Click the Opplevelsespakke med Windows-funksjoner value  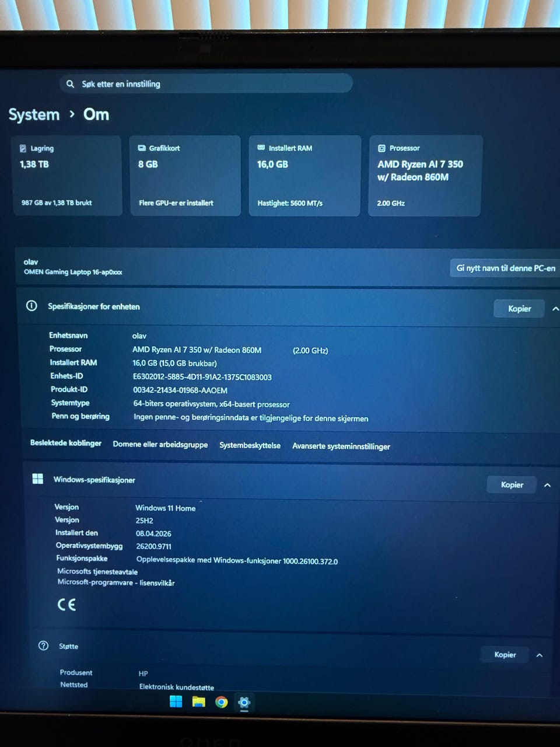(237, 560)
